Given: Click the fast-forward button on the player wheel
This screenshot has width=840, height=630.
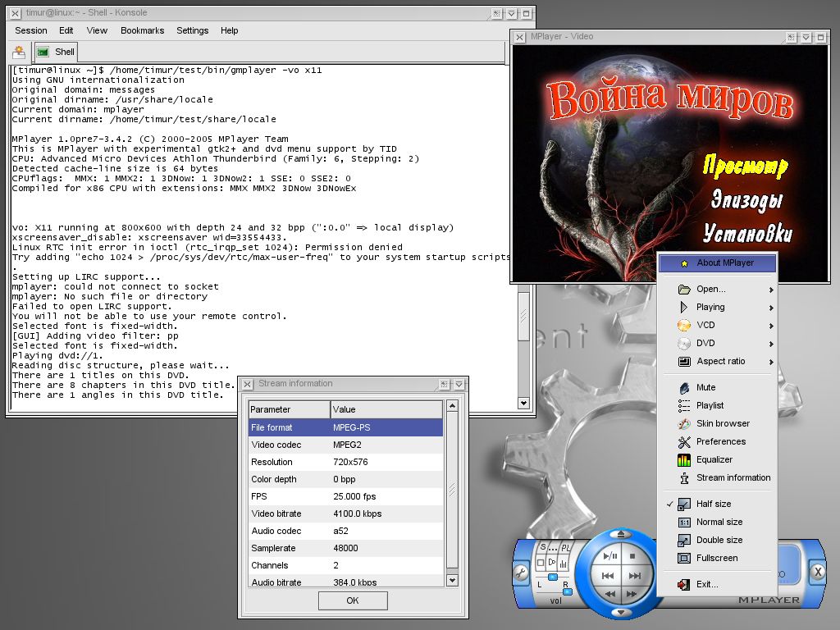Looking at the screenshot, I should click(x=632, y=594).
